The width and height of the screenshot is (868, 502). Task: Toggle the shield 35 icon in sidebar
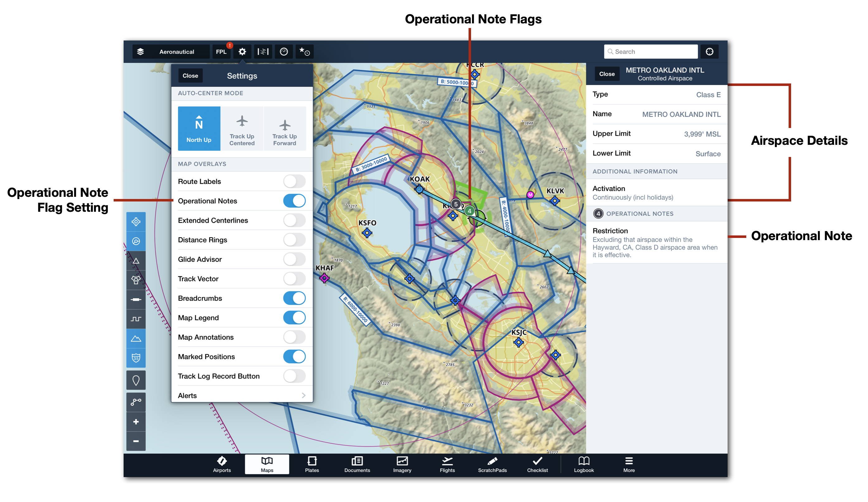(x=136, y=358)
